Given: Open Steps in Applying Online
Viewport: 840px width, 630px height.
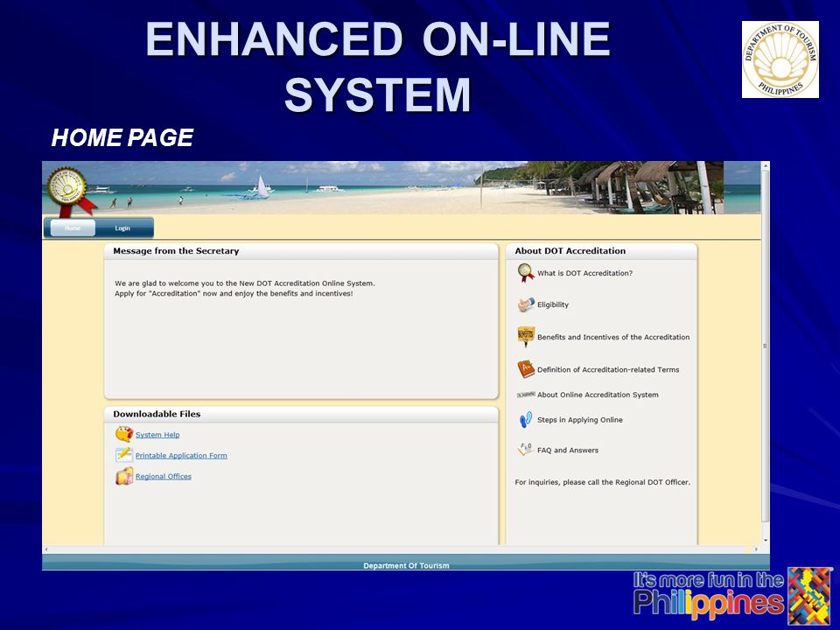Looking at the screenshot, I should [x=580, y=420].
